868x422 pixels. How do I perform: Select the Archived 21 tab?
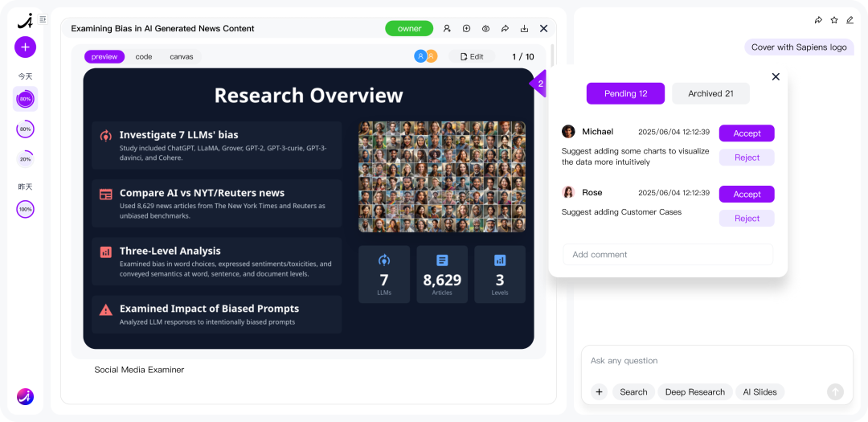tap(710, 93)
